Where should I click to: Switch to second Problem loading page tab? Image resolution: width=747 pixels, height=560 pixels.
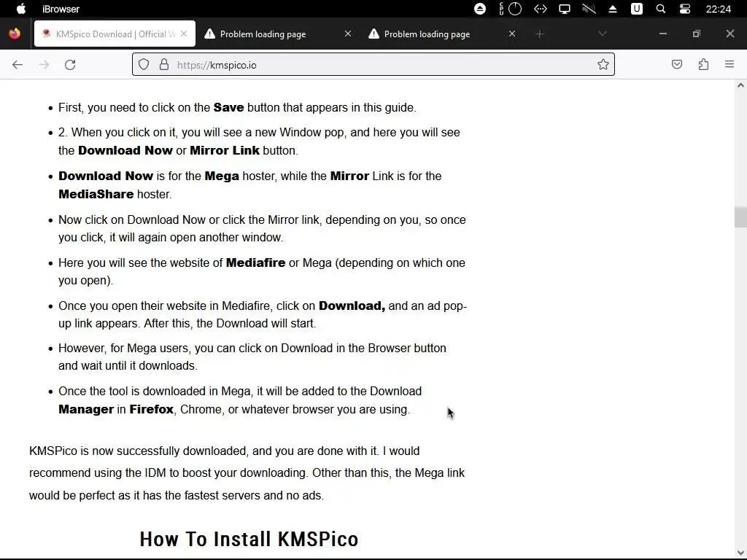click(x=427, y=34)
